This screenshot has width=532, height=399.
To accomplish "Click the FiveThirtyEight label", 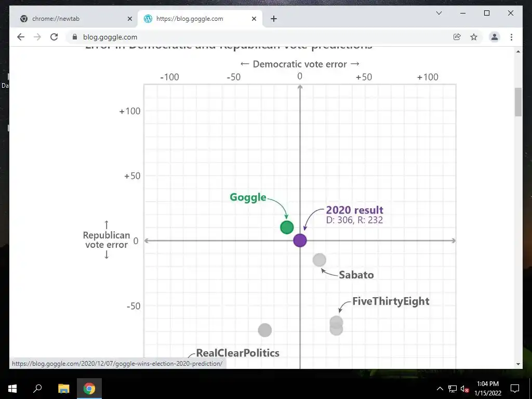I will [391, 301].
